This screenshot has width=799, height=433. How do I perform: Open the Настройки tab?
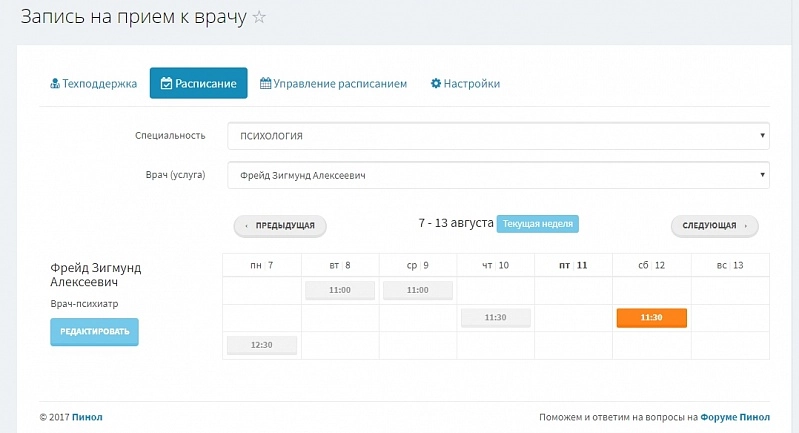click(x=465, y=84)
